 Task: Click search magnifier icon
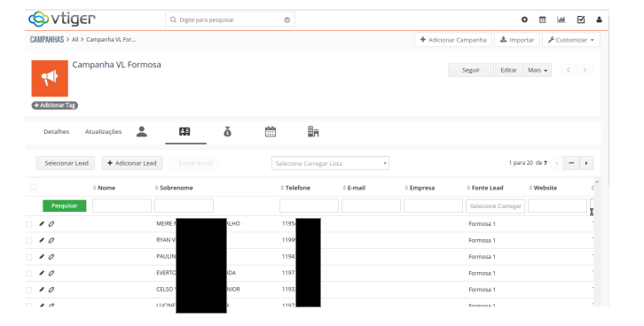coord(173,19)
